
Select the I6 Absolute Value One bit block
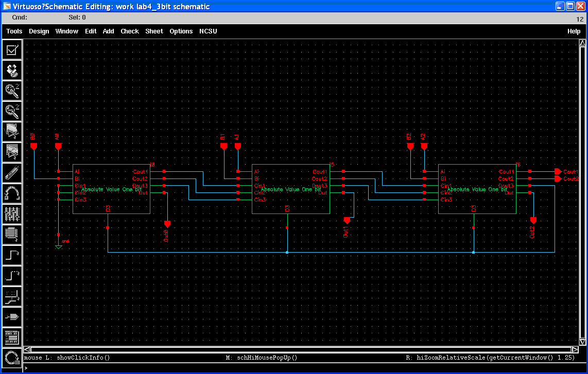(x=477, y=189)
